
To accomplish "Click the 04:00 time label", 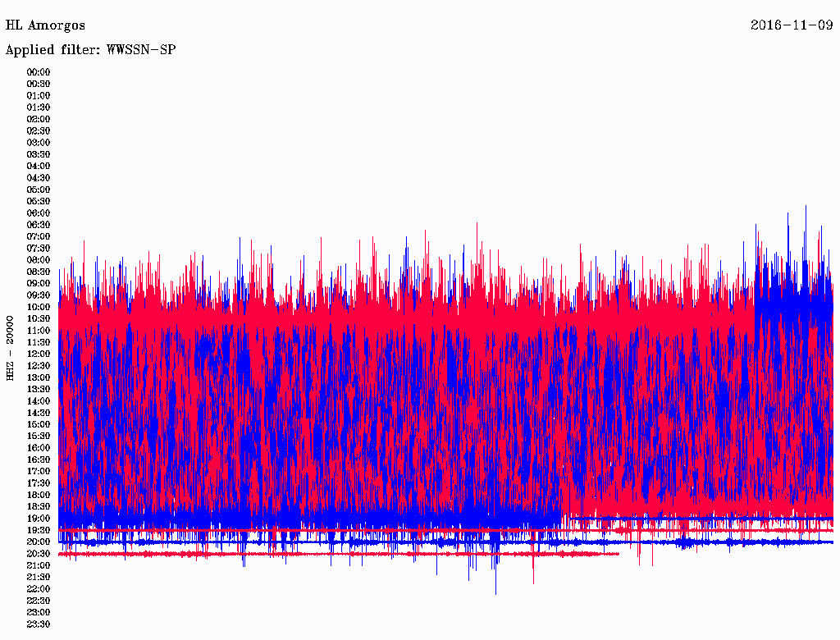I will 39,167.
